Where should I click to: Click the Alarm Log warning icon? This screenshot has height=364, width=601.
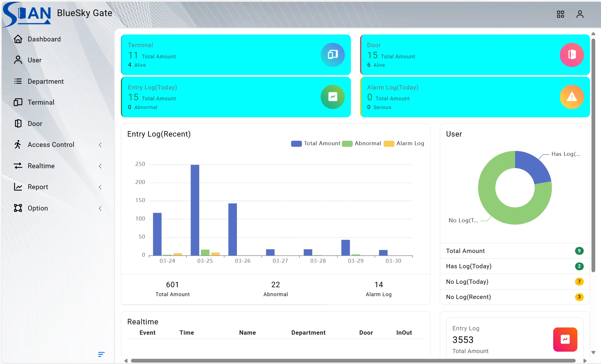pos(572,97)
